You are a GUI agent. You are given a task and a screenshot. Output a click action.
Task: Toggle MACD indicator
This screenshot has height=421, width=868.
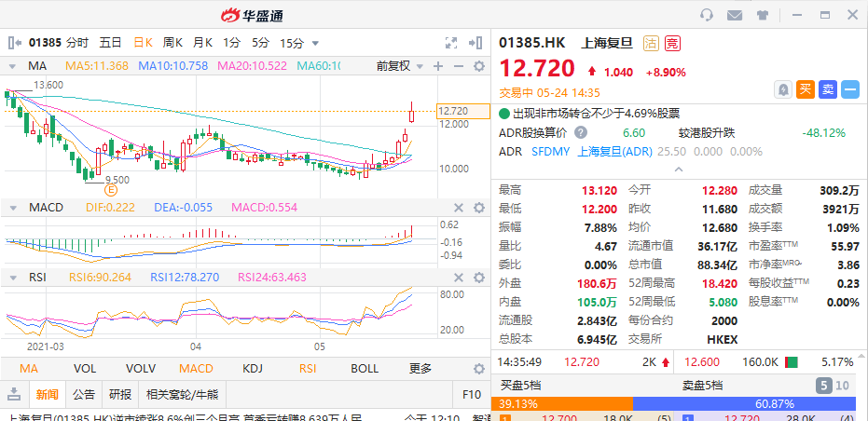pos(196,369)
